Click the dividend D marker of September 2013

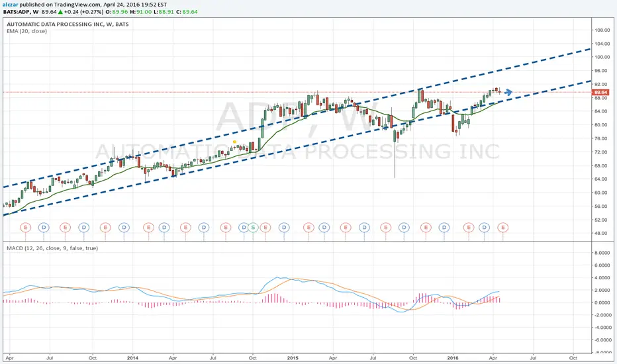coord(84,228)
